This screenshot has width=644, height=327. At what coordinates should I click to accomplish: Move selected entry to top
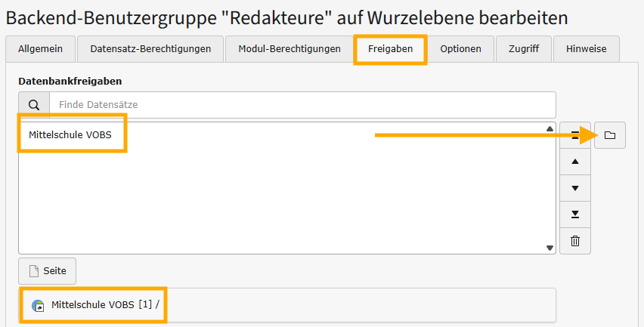coord(575,135)
